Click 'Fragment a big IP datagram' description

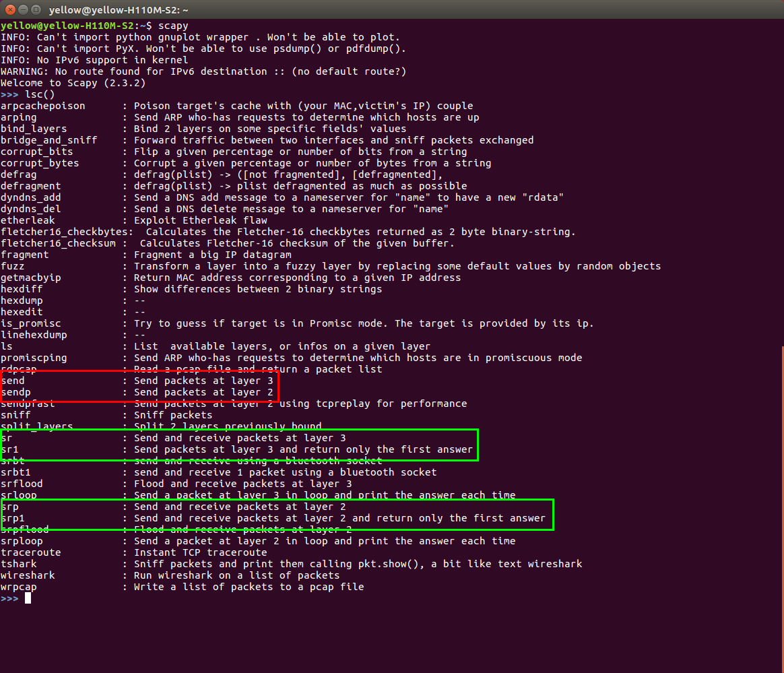[x=212, y=255]
